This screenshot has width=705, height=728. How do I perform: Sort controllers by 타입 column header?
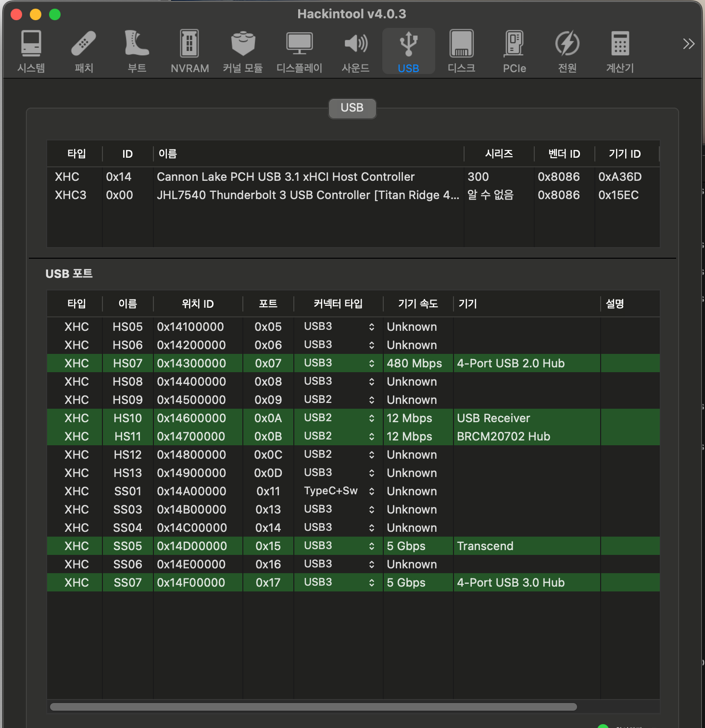tap(76, 154)
